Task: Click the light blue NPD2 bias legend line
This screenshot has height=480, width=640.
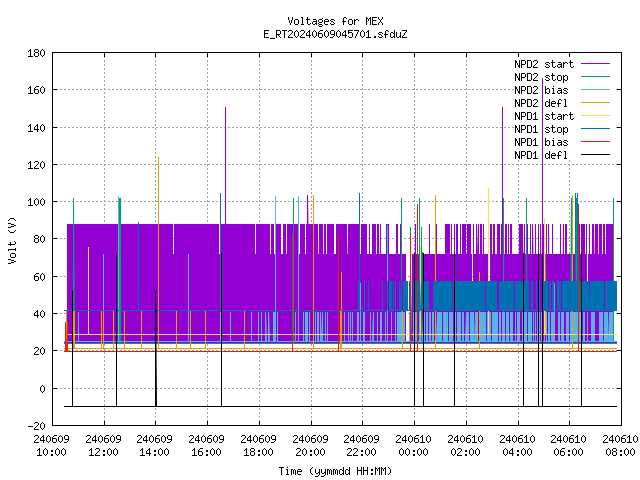Action: pos(595,90)
